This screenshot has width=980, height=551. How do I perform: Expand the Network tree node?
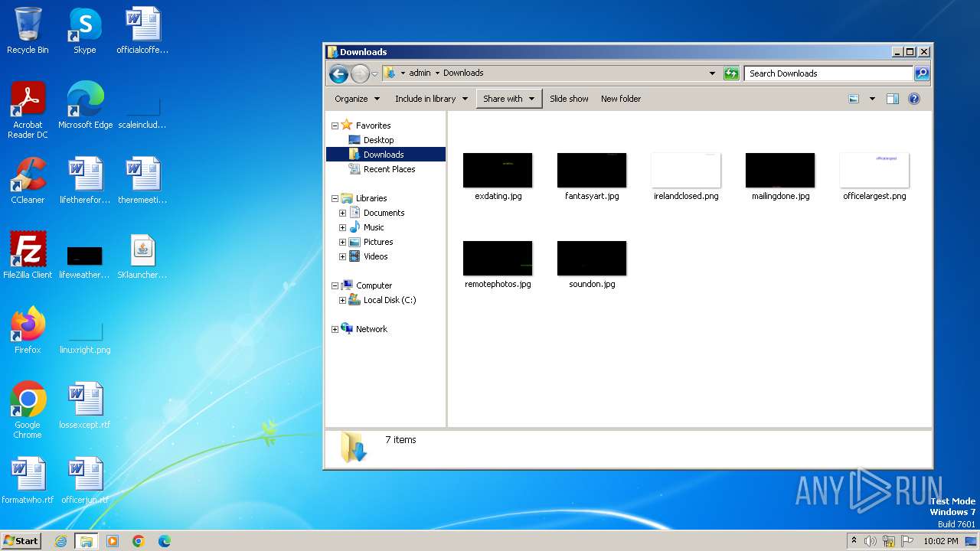click(x=335, y=329)
